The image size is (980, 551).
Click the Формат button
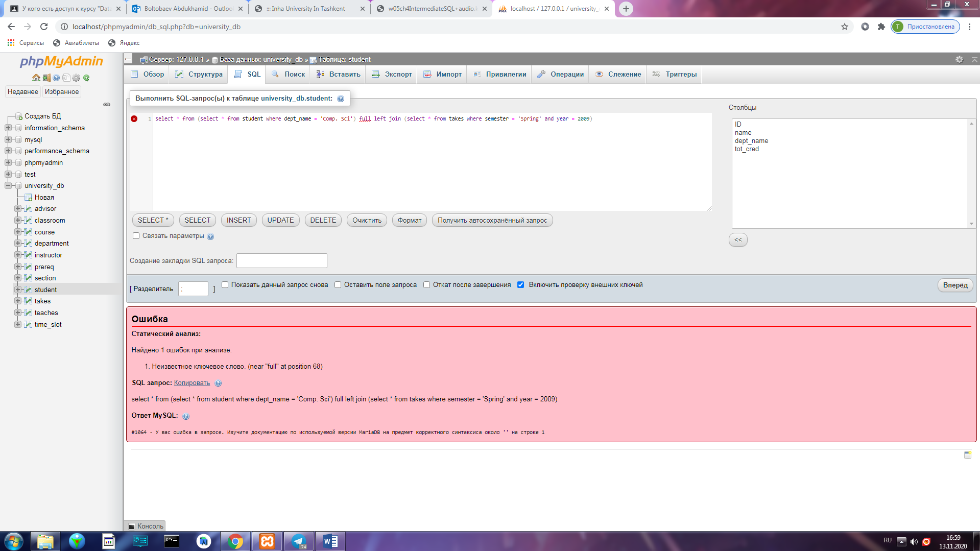pyautogui.click(x=410, y=220)
